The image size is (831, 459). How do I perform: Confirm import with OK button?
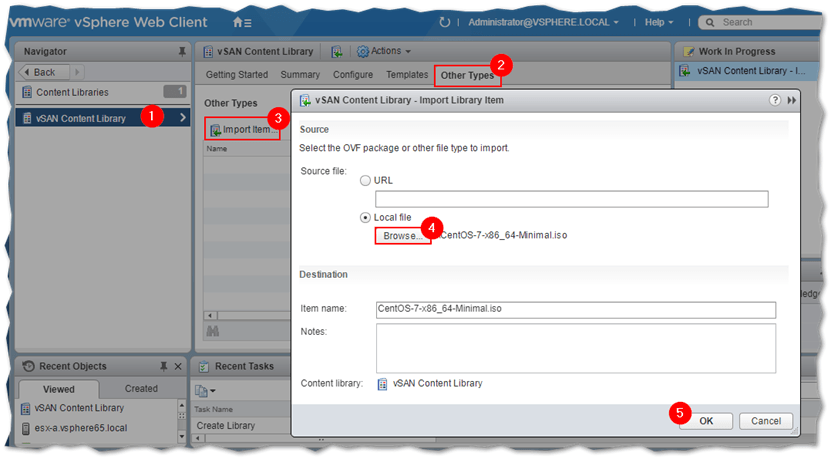tap(706, 421)
